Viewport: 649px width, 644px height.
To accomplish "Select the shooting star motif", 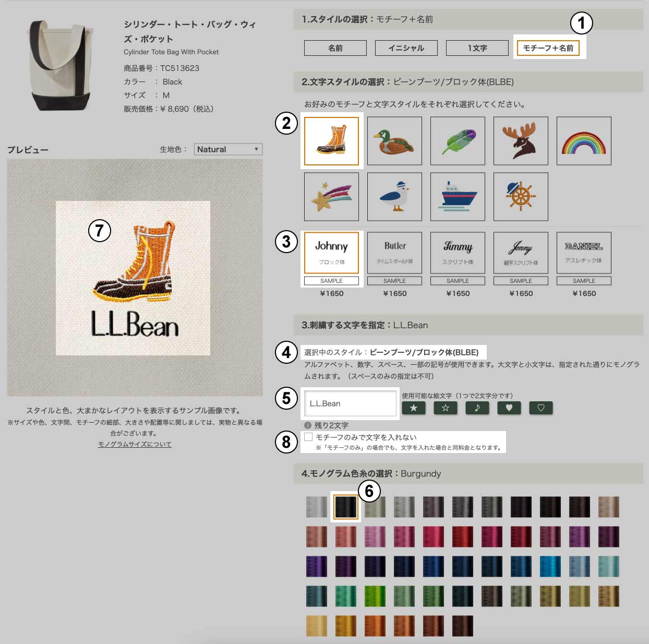I will pyautogui.click(x=331, y=197).
